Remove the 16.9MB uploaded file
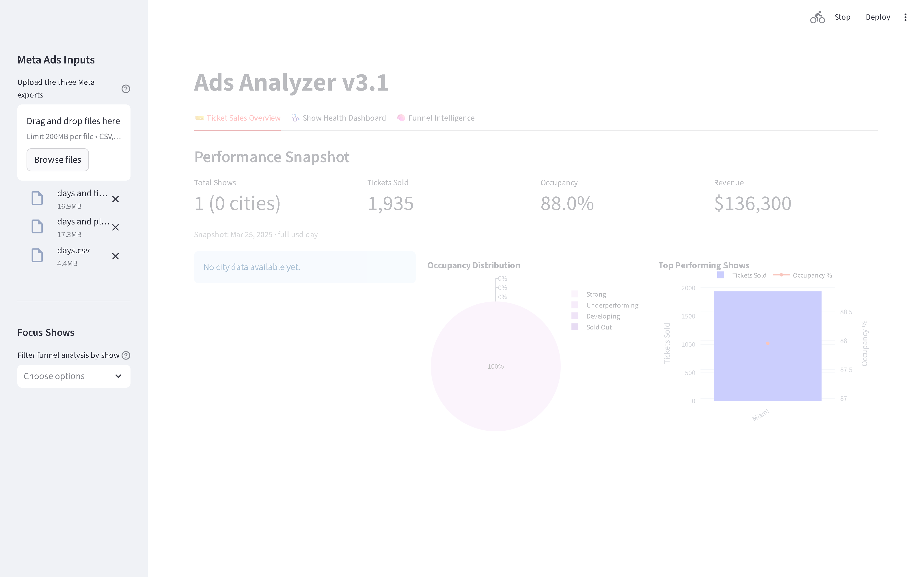Screen dimensions: 924x577 115,199
